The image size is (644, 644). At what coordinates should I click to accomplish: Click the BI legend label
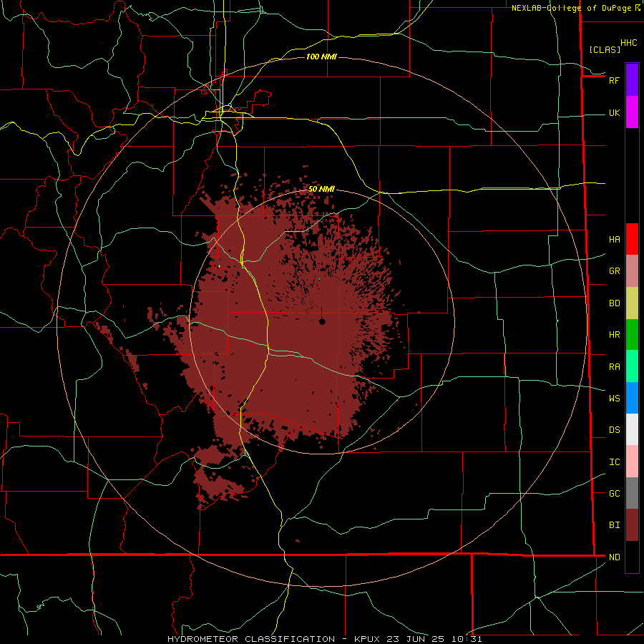614,525
